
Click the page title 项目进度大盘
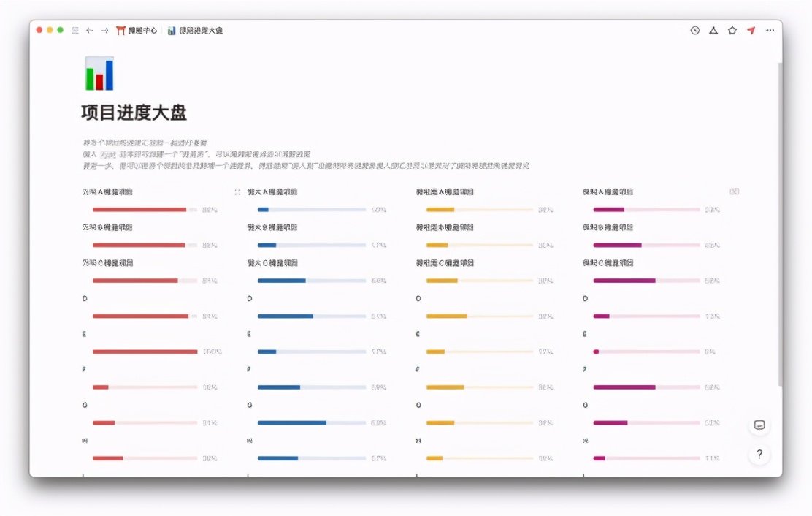[x=134, y=113]
